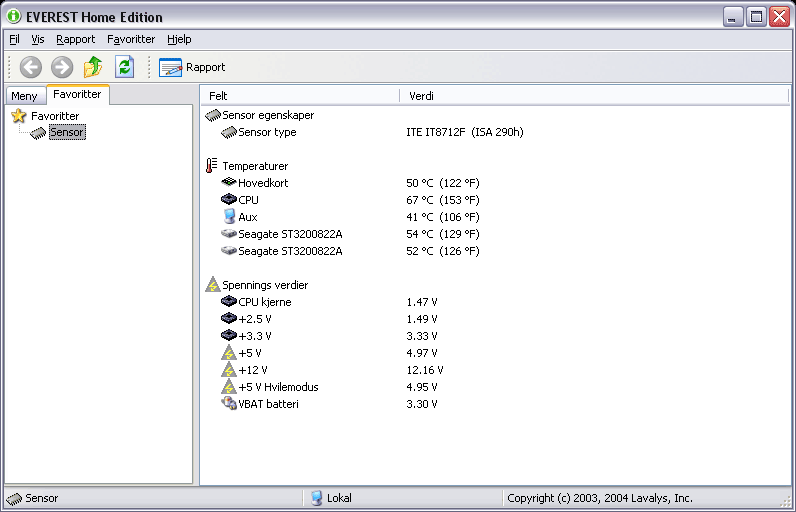Click the drive icon of the 54 °C Seagate row
Viewport: 796px width, 512px height.
229,234
